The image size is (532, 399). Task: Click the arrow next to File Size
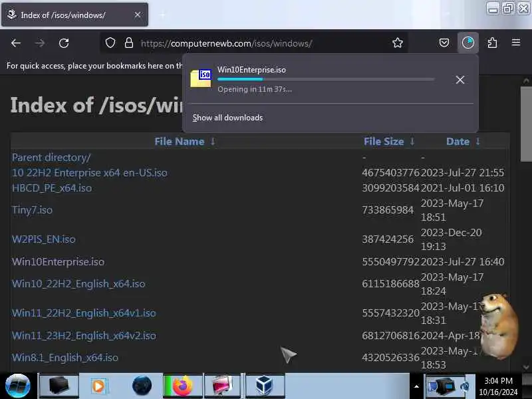coord(412,141)
